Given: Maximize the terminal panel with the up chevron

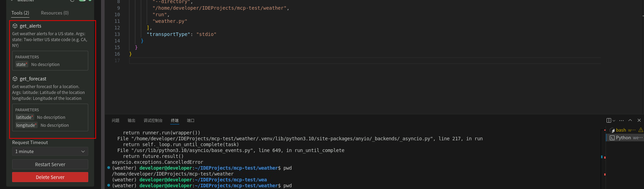Looking at the screenshot, I should coord(630,120).
